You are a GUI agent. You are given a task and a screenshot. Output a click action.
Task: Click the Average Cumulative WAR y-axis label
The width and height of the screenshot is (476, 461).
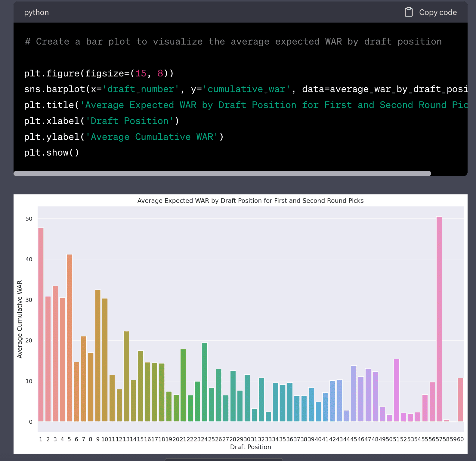click(20, 319)
